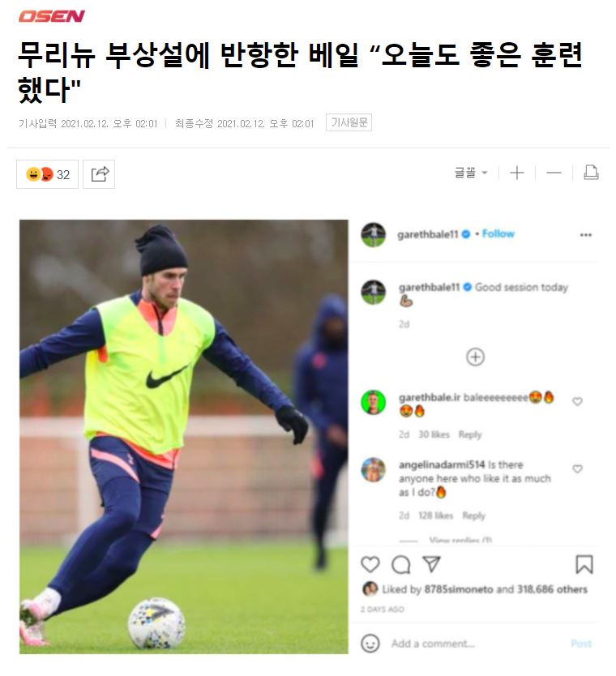Increase font size with plus icon
Image resolution: width=616 pixels, height=676 pixels.
[x=516, y=173]
